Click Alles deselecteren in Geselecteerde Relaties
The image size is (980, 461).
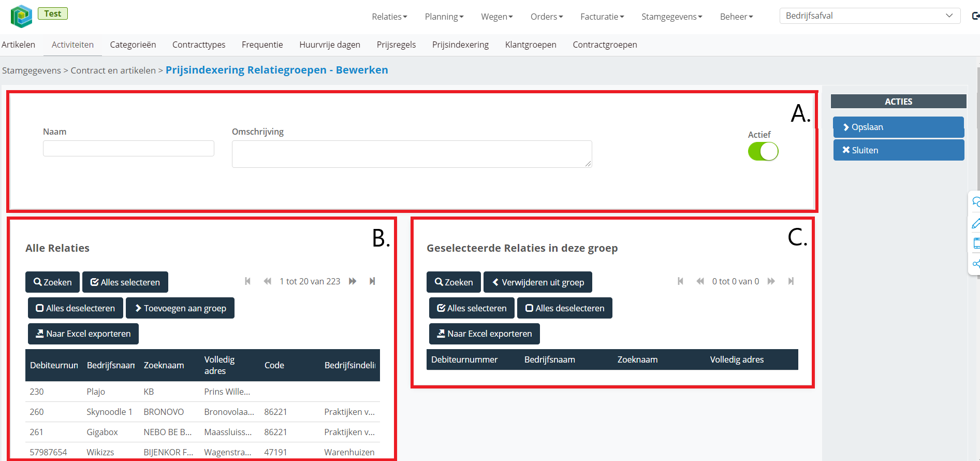pos(565,308)
